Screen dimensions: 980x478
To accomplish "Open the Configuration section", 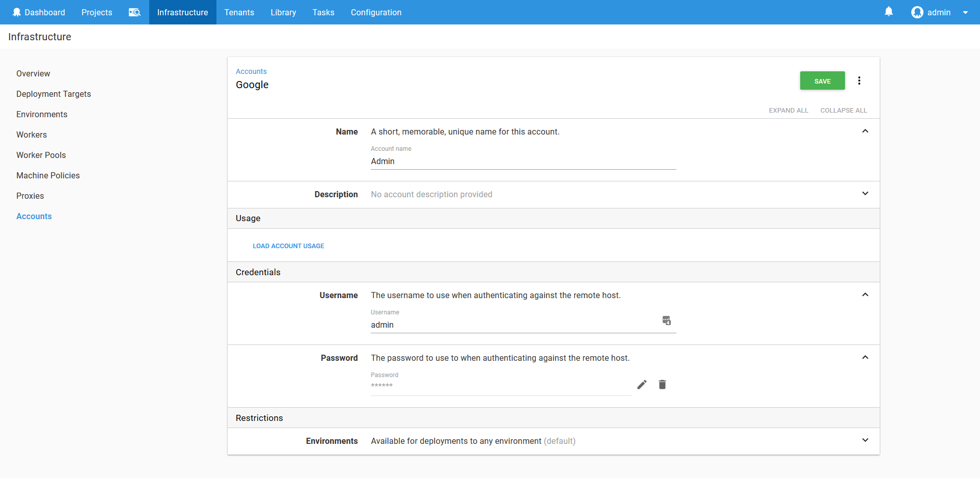I will [x=375, y=12].
